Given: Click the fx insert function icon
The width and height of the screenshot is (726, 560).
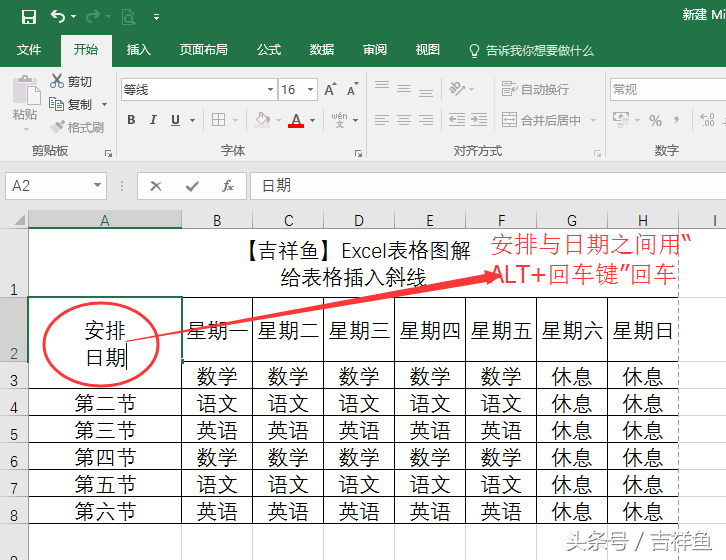Looking at the screenshot, I should (227, 186).
